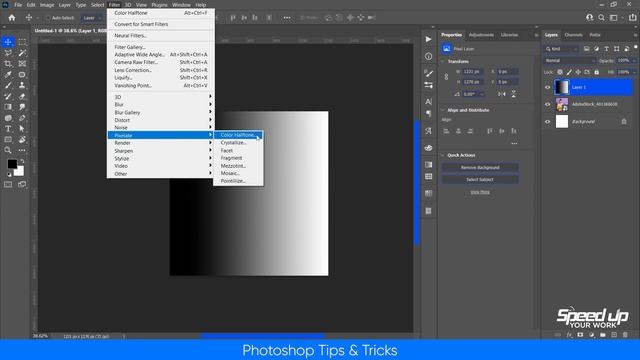Open the Paragraph panel icon
Screen dimensions: 640x360
click(x=428, y=113)
